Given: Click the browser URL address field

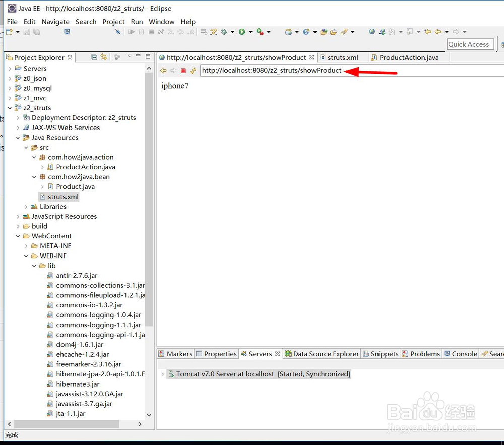Looking at the screenshot, I should coord(352,71).
